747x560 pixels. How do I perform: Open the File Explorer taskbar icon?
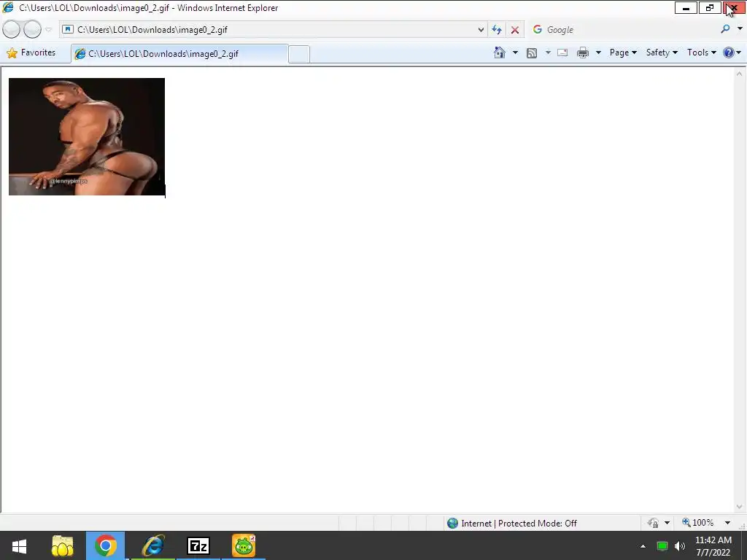click(x=63, y=545)
